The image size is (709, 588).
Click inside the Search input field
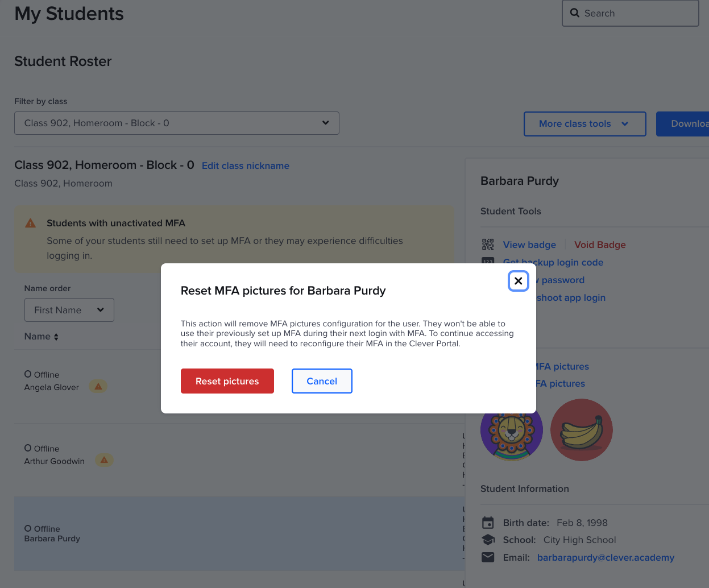tap(631, 13)
